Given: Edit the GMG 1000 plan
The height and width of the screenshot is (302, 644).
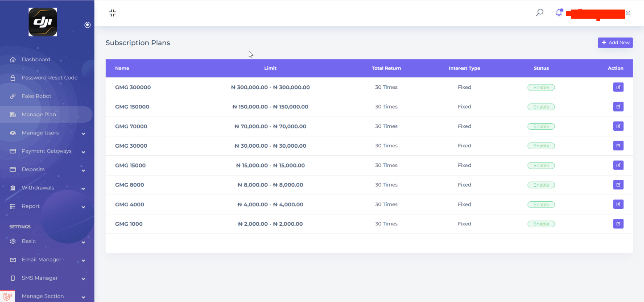Looking at the screenshot, I should pyautogui.click(x=618, y=224).
